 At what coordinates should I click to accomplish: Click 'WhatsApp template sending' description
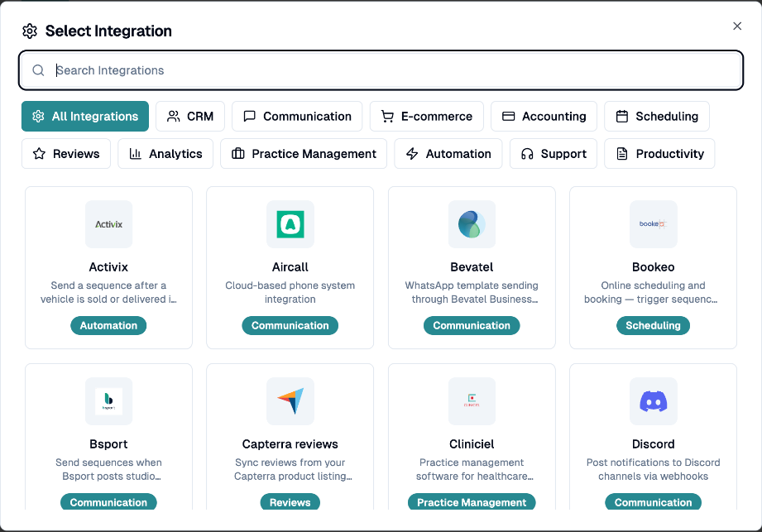click(472, 293)
